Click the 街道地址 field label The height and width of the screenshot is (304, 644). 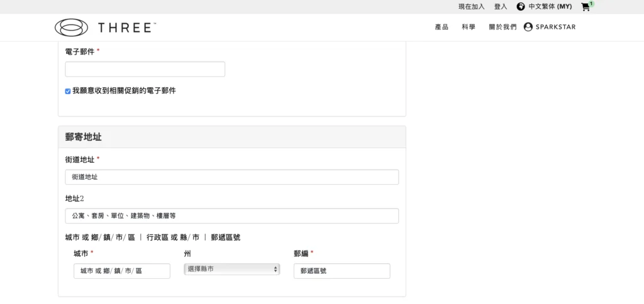pyautogui.click(x=80, y=159)
